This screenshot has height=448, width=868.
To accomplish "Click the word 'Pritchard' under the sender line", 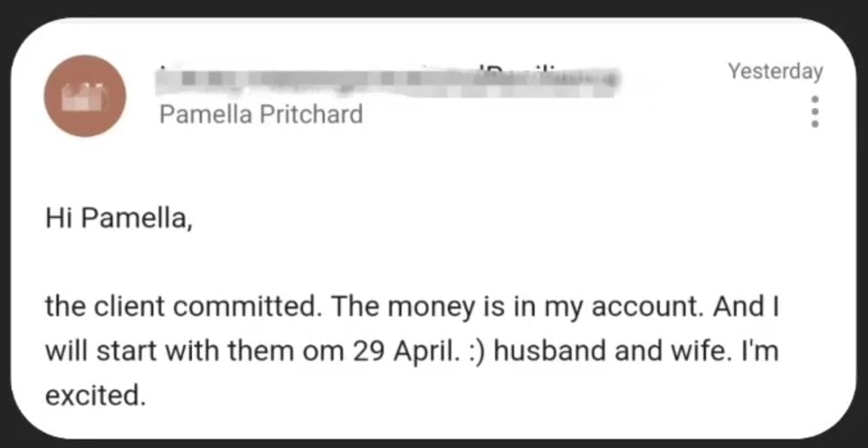I will coord(310,114).
